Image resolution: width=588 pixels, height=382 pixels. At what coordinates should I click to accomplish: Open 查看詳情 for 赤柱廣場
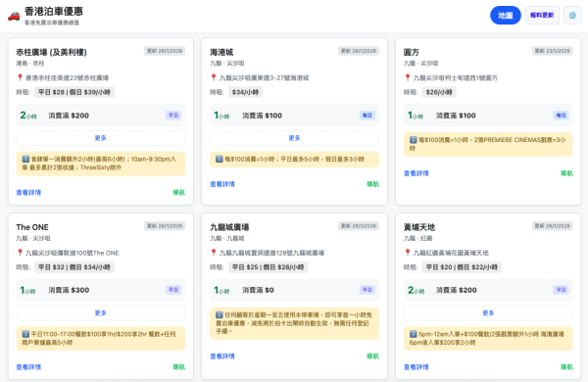pyautogui.click(x=28, y=192)
